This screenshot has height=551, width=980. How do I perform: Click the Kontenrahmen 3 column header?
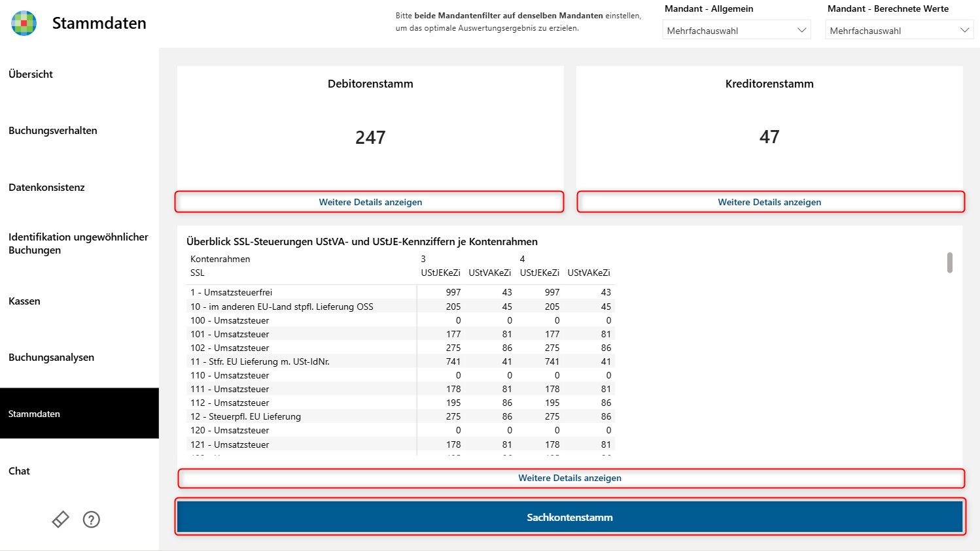[423, 259]
